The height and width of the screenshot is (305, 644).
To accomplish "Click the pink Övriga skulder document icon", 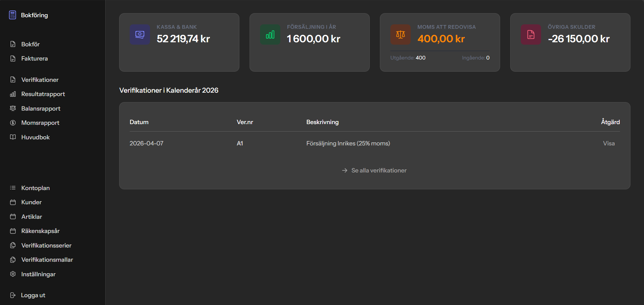I will [x=531, y=34].
